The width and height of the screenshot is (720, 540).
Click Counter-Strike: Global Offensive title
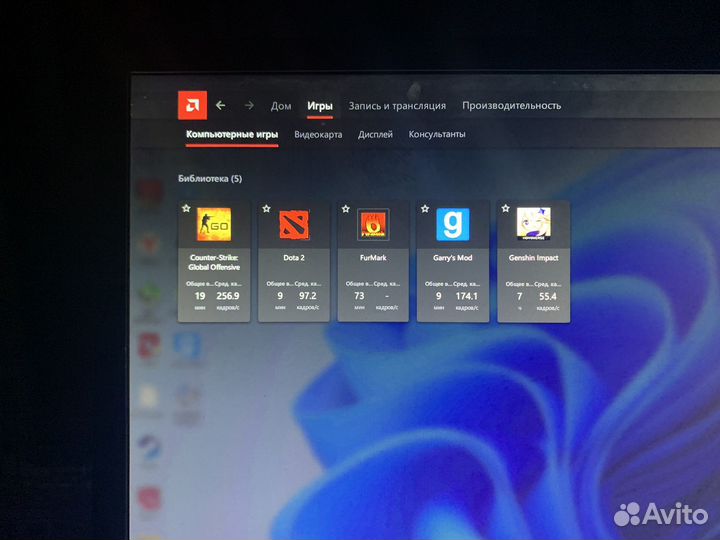tap(214, 262)
